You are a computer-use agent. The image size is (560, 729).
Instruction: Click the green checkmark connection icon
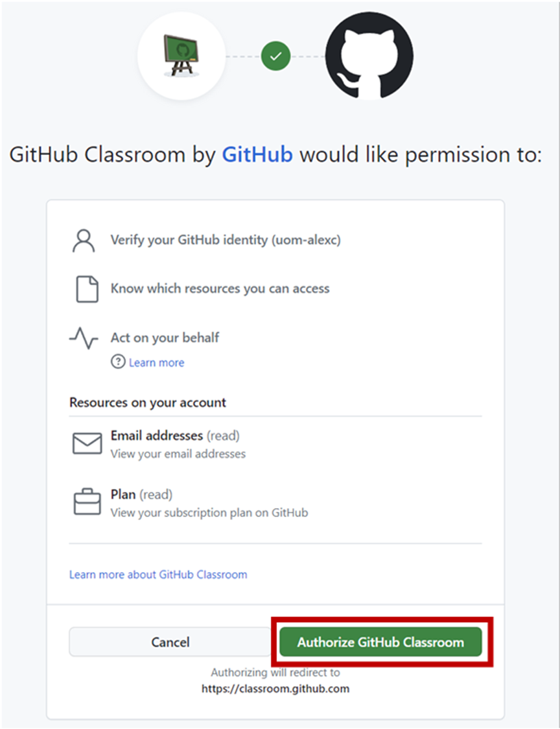pyautogui.click(x=275, y=56)
